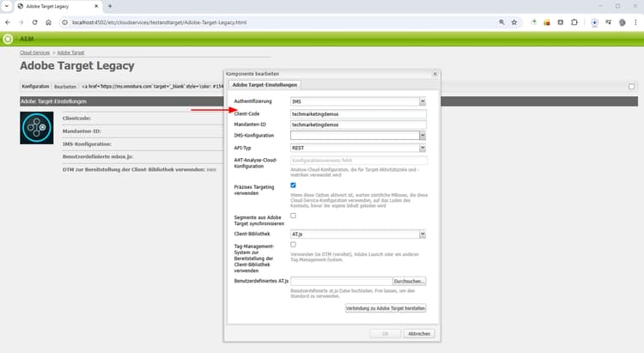
Task: Reload the page with refresh icon
Action: [35, 22]
